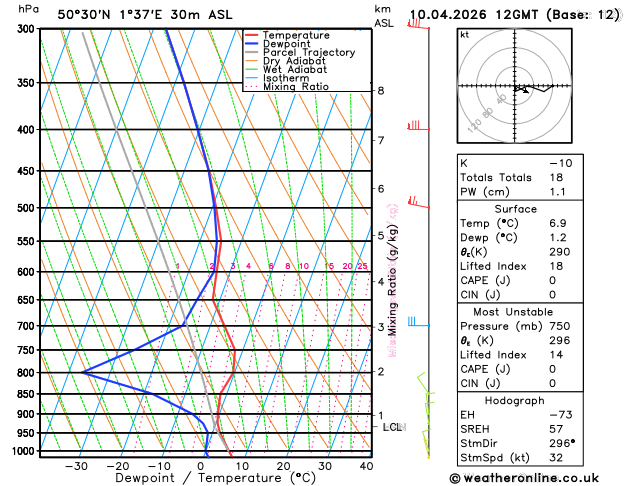Click the 'Mixing Ratio (g/kg)' vertical label
Viewport: 629px width, 486px height.
click(393, 280)
